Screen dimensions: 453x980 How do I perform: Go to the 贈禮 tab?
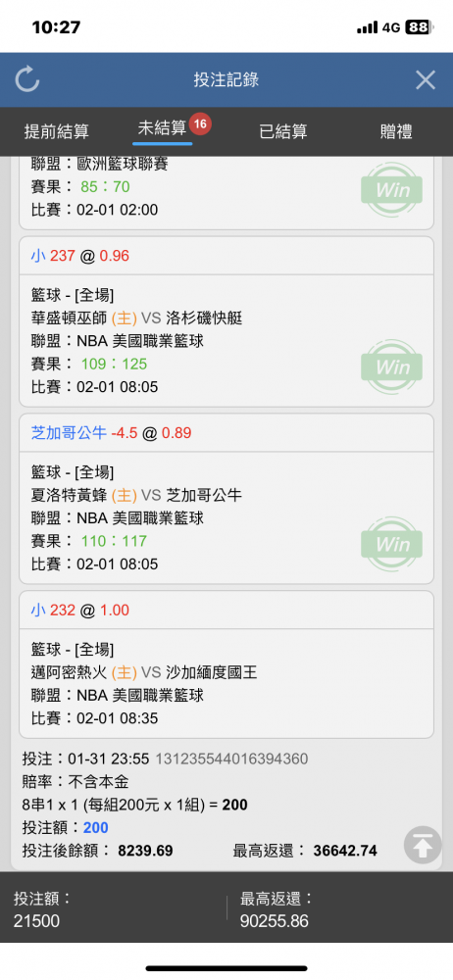pos(396,131)
